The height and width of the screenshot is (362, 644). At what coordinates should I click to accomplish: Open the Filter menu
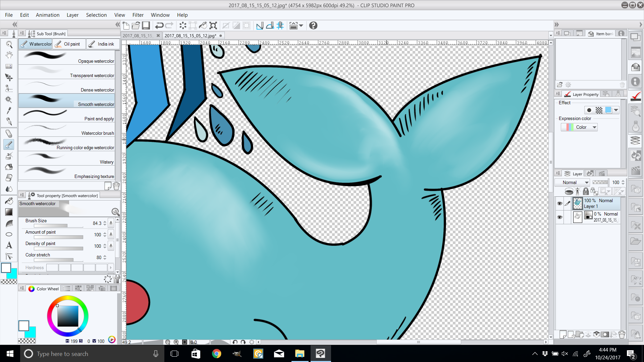pyautogui.click(x=138, y=15)
